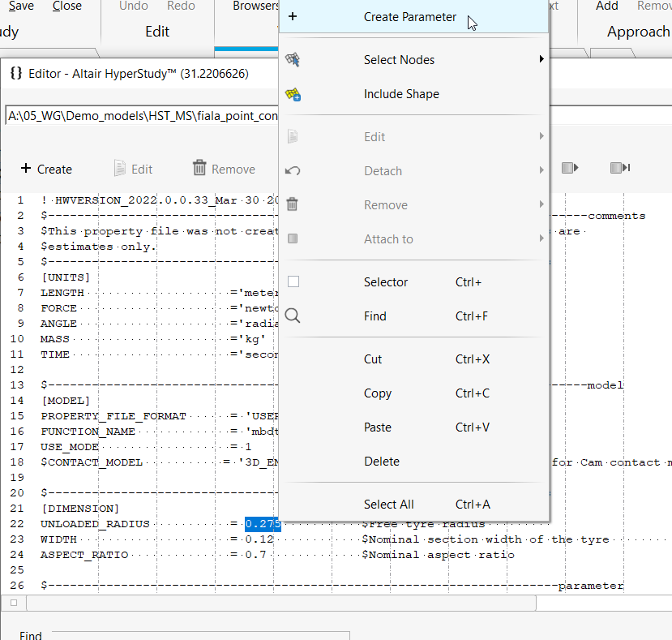Click [UNITS] on line 6

65,277
